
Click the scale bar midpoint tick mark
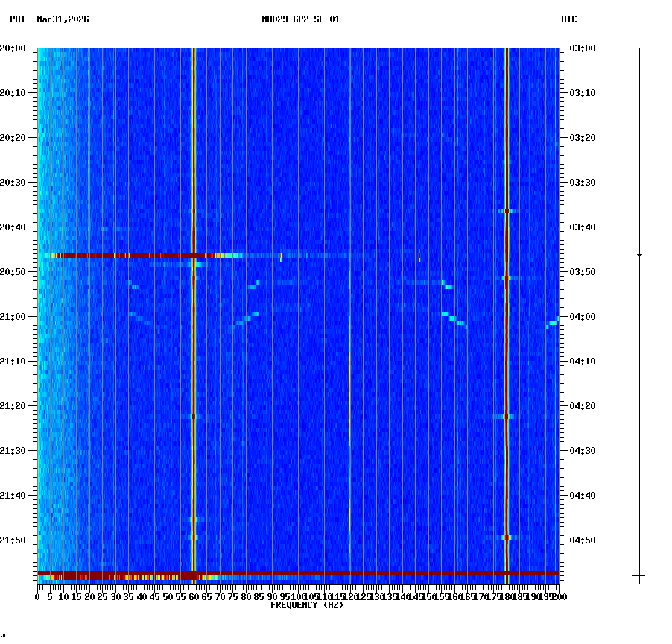pos(638,256)
